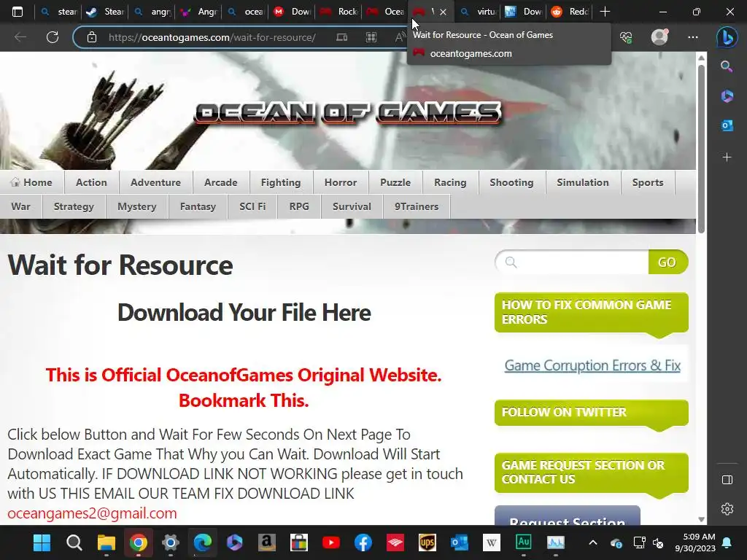The image size is (747, 560).
Task: Open the Adventure category
Action: [156, 182]
